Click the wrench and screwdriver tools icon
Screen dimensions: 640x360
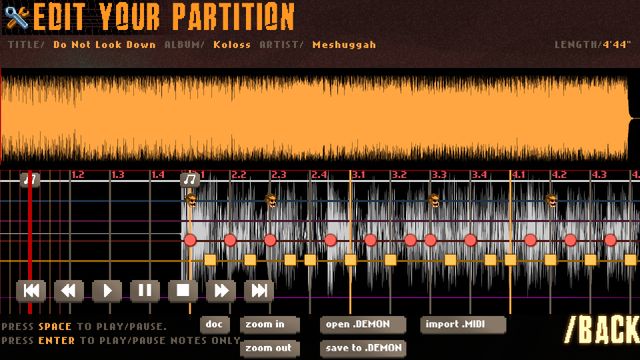17,17
